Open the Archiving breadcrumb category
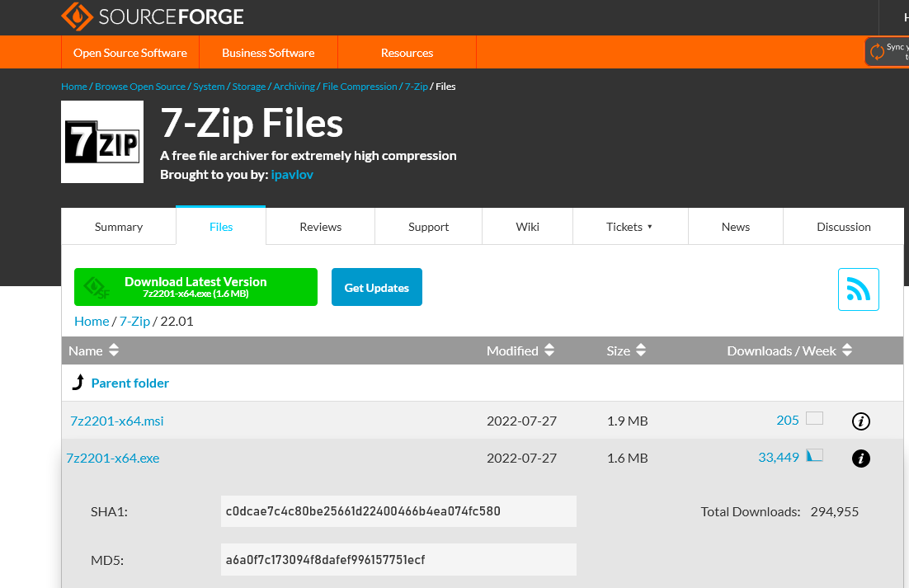 coord(294,87)
